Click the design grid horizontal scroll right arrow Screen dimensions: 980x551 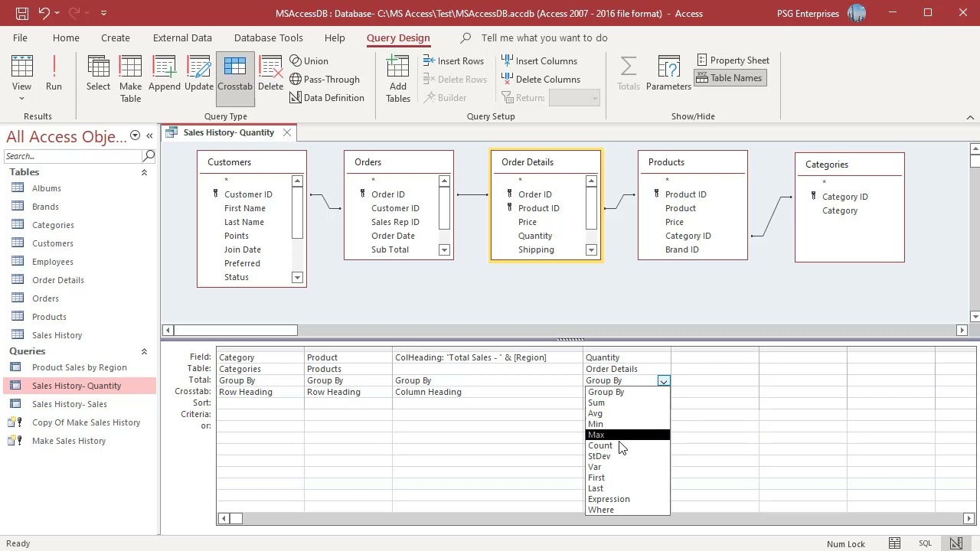[x=969, y=518]
